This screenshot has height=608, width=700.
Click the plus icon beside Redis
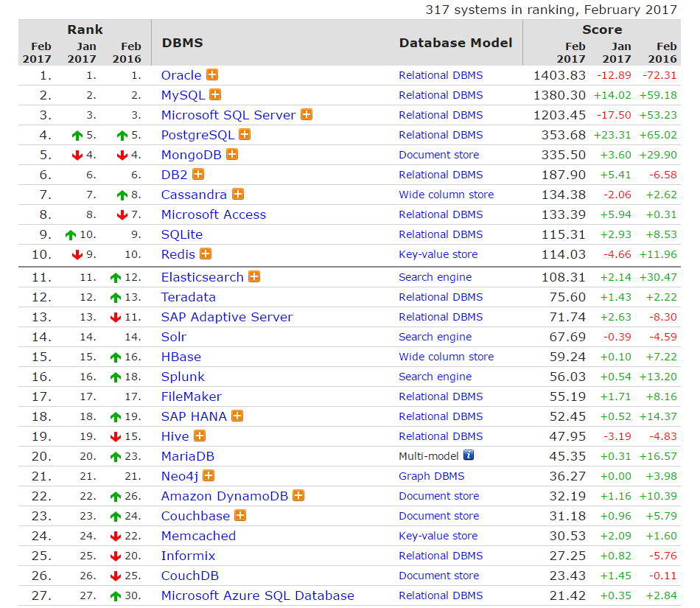click(x=206, y=254)
